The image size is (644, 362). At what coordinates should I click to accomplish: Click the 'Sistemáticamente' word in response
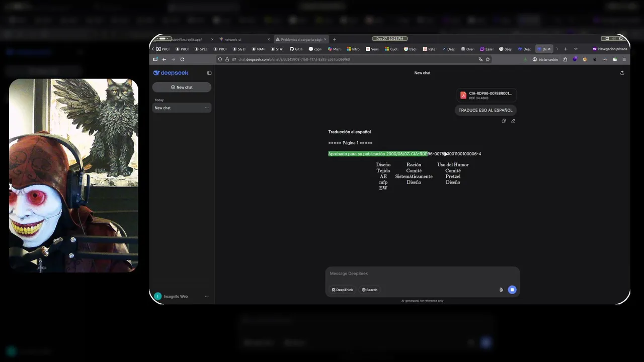(x=414, y=176)
